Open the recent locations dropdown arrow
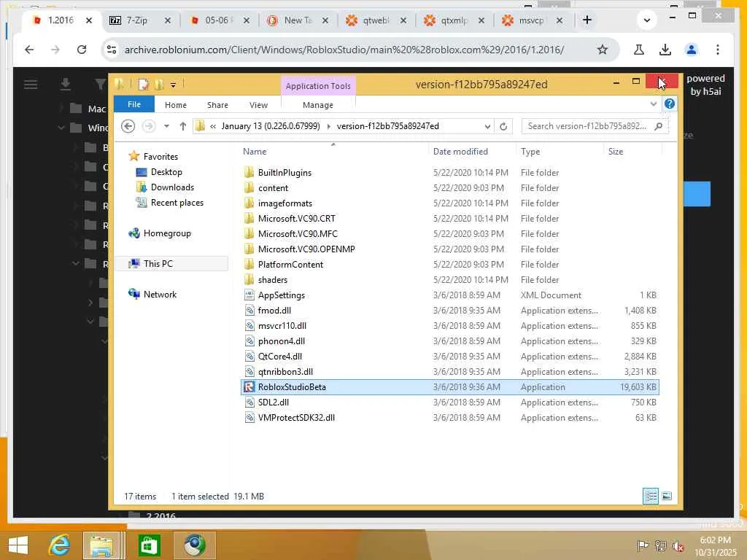Viewport: 747px width, 560px height. tap(166, 126)
